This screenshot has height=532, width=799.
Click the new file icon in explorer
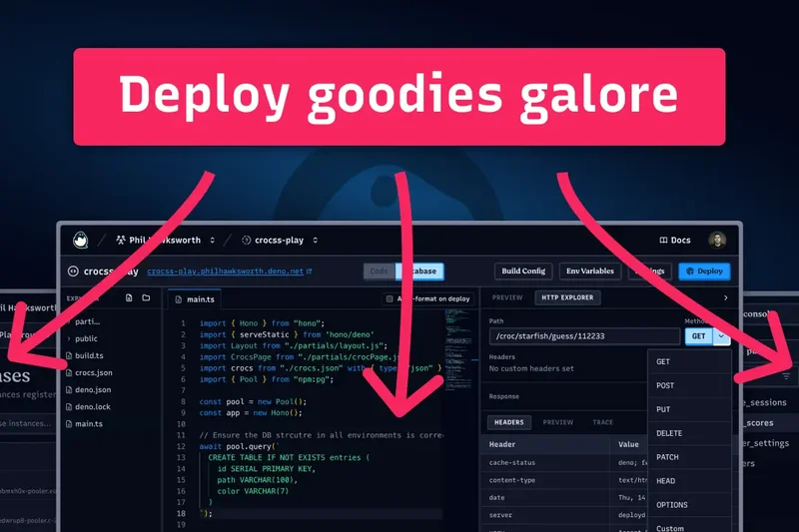129,297
